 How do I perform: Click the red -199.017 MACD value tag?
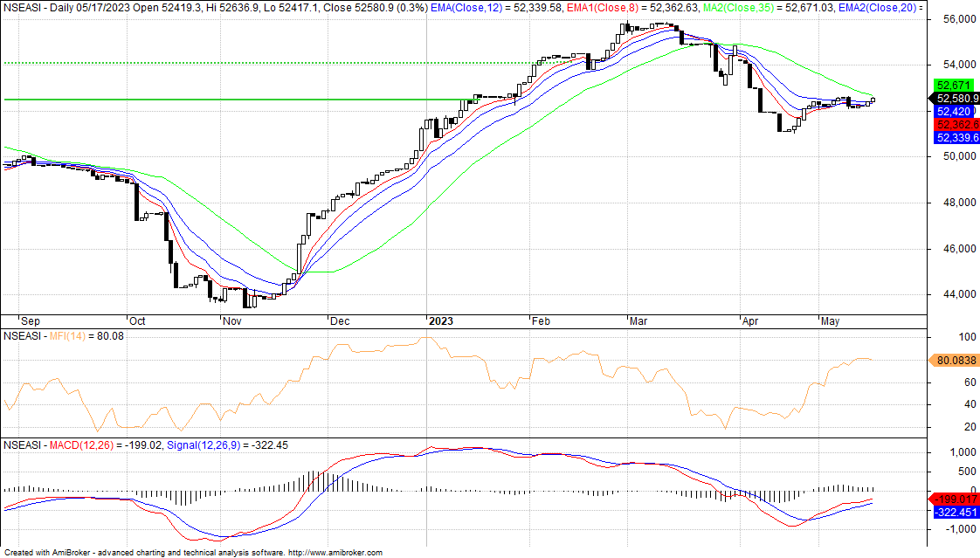[955, 499]
